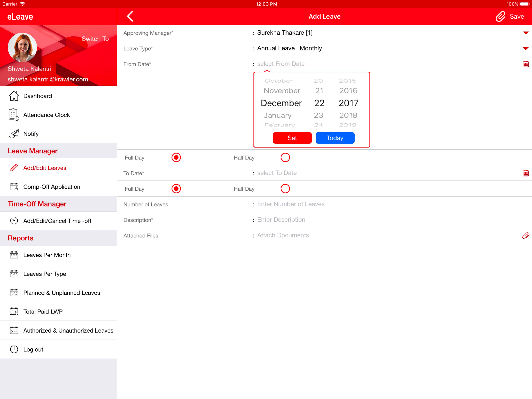Tap the Enter Number of Leaves field
This screenshot has width=532, height=399.
pyautogui.click(x=291, y=204)
